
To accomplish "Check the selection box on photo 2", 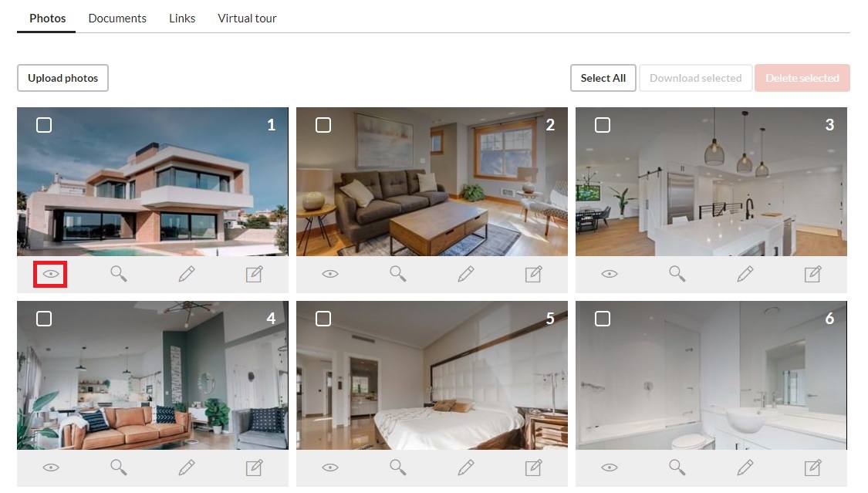I will tap(323, 125).
